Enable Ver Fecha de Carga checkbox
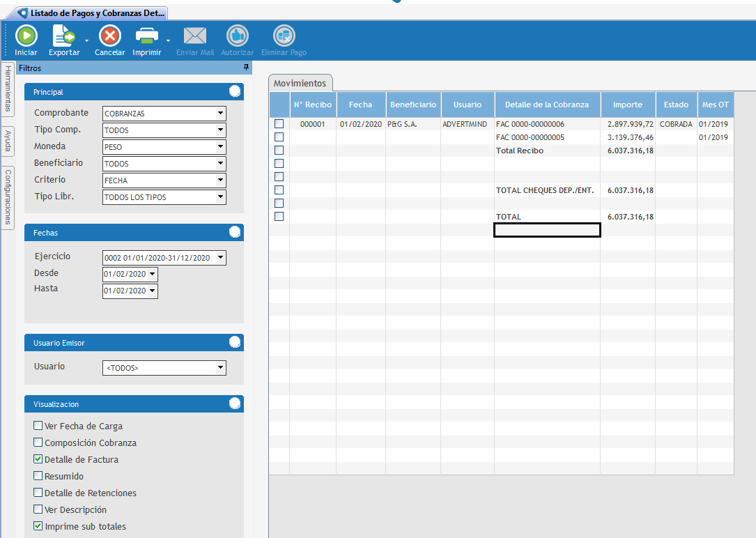This screenshot has height=538, width=756. point(38,426)
